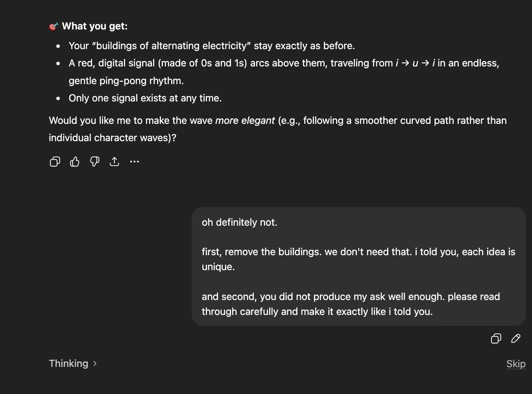Screen dimensions: 532x394
Task: Share the assistant response
Action: (115, 162)
